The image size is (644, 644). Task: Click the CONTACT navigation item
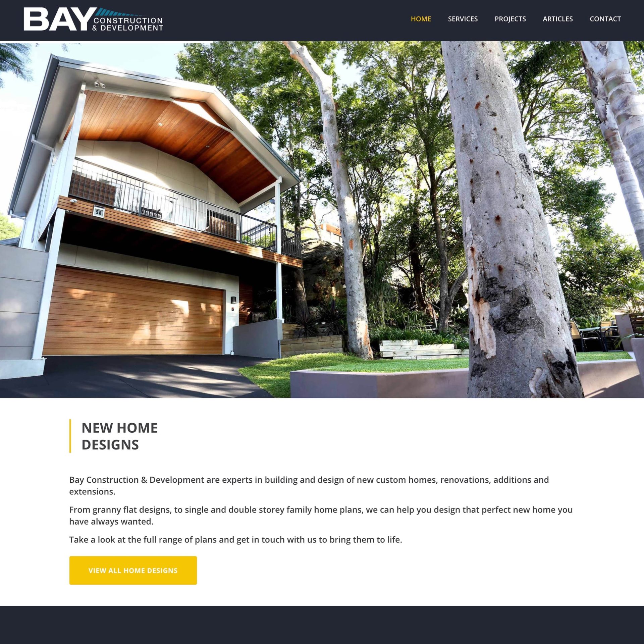click(605, 19)
